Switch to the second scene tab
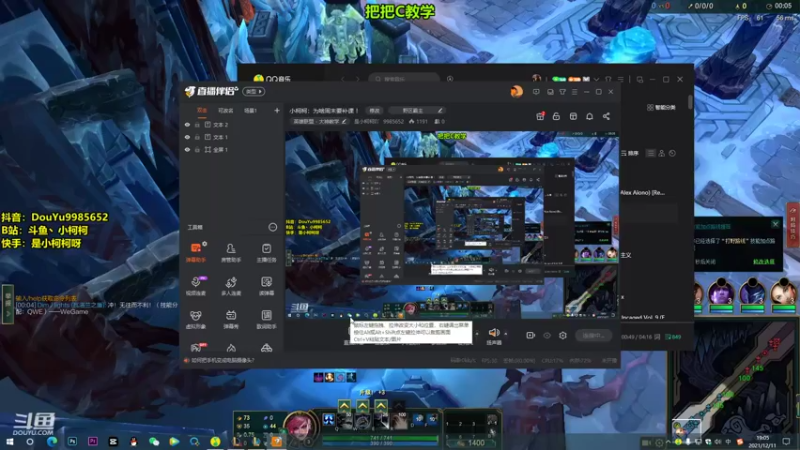800x450 pixels. (226, 110)
